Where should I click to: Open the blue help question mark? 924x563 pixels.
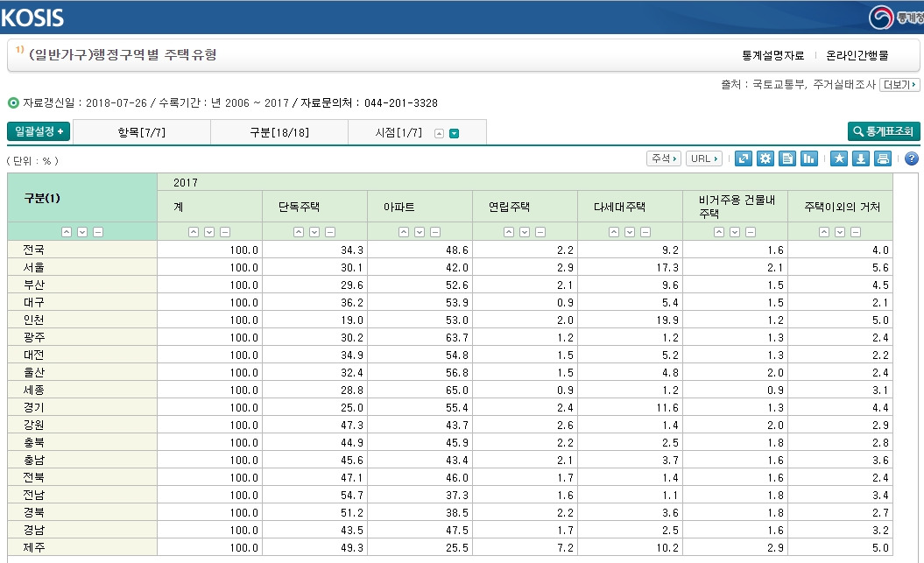pos(912,158)
